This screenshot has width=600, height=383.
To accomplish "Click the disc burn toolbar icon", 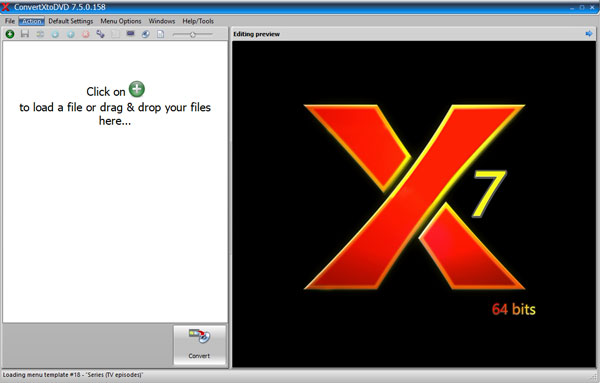I will tap(145, 34).
